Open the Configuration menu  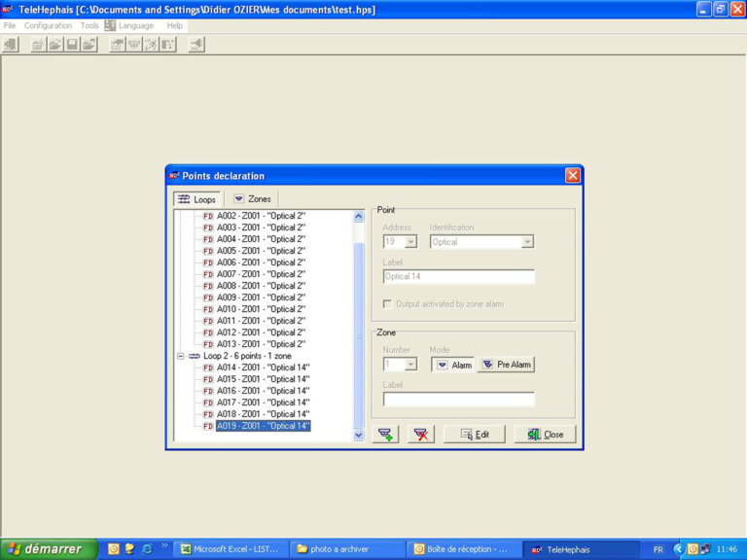48,25
